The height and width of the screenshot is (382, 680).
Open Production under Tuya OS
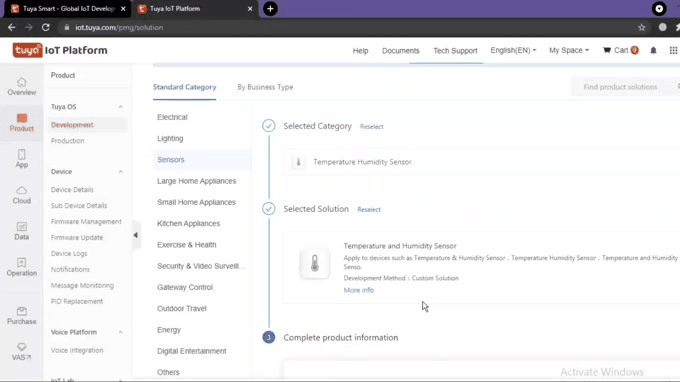click(68, 141)
